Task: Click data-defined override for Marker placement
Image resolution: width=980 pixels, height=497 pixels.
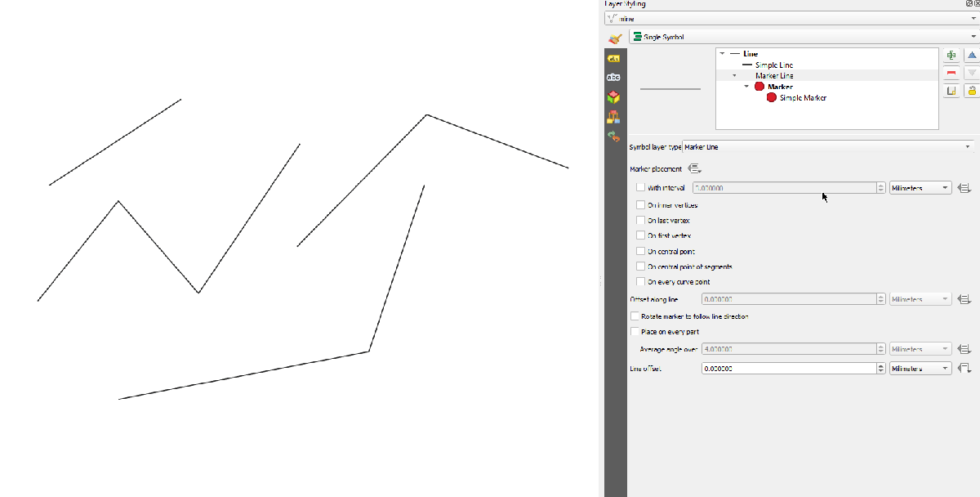Action: (x=694, y=169)
